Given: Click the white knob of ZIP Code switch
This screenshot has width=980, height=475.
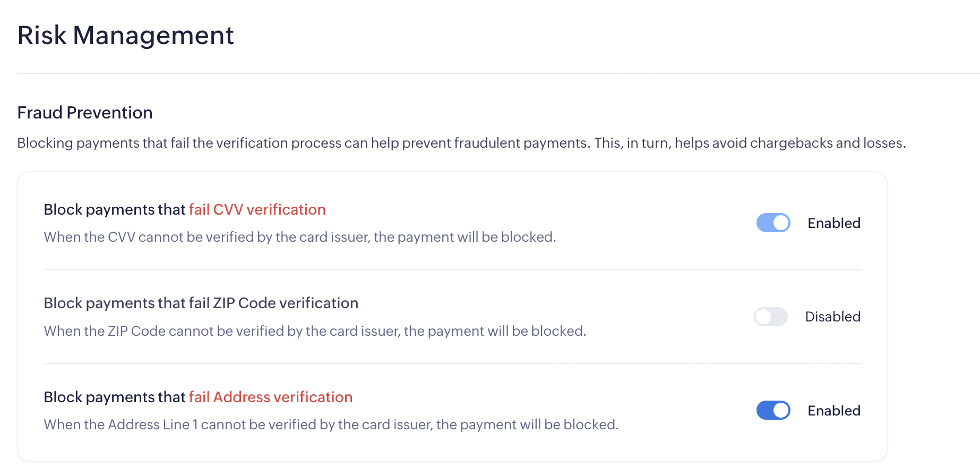Looking at the screenshot, I should [x=763, y=317].
